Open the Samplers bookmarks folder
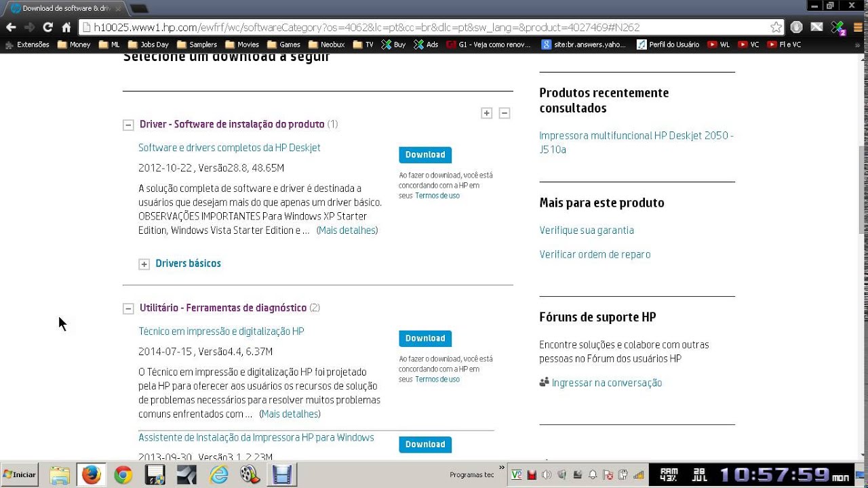This screenshot has height=488, width=868. tap(197, 45)
